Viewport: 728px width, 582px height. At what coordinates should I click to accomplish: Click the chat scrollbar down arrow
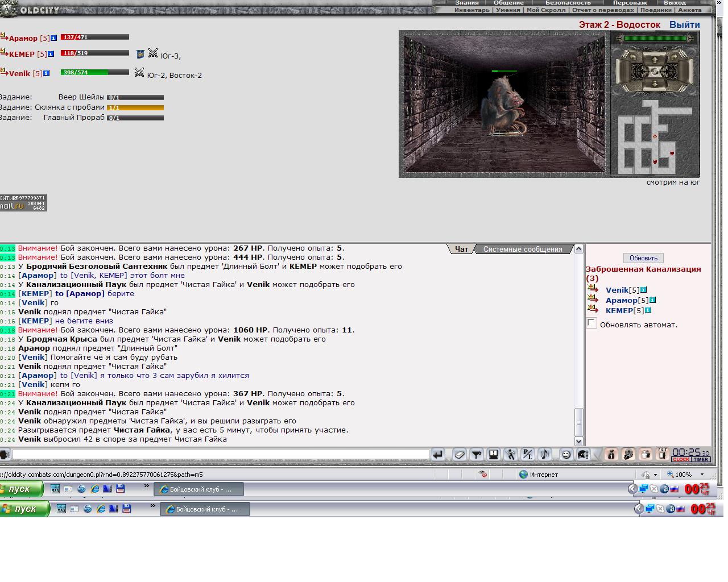pos(579,441)
